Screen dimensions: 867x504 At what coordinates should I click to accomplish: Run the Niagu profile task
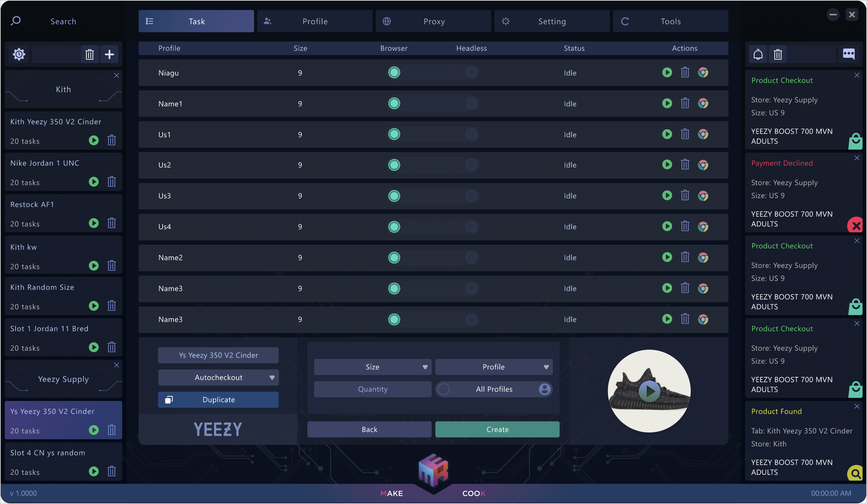coord(667,72)
